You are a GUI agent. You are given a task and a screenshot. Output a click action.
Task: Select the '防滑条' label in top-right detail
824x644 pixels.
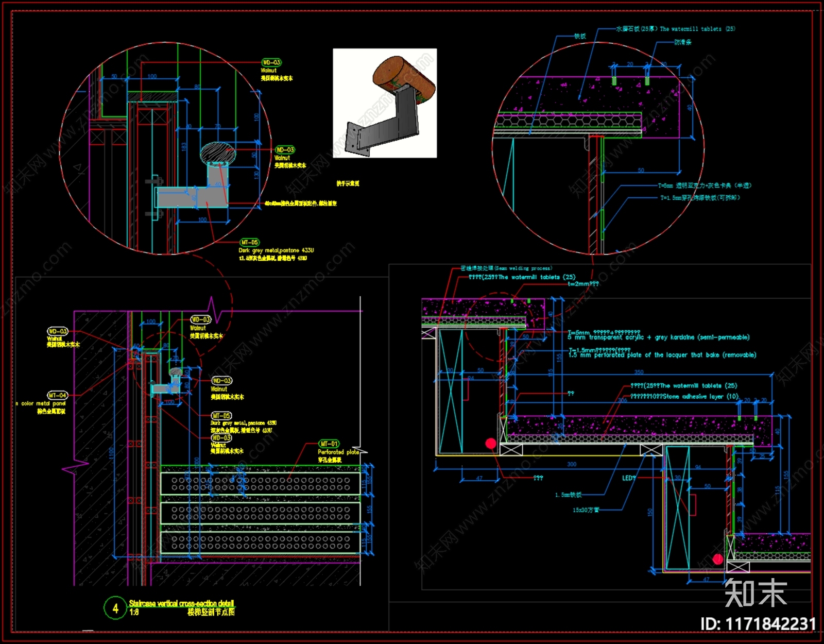(683, 42)
